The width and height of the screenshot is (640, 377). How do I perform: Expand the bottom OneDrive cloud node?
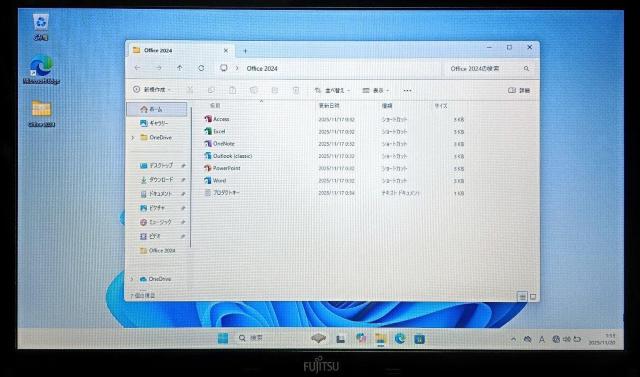click(132, 279)
